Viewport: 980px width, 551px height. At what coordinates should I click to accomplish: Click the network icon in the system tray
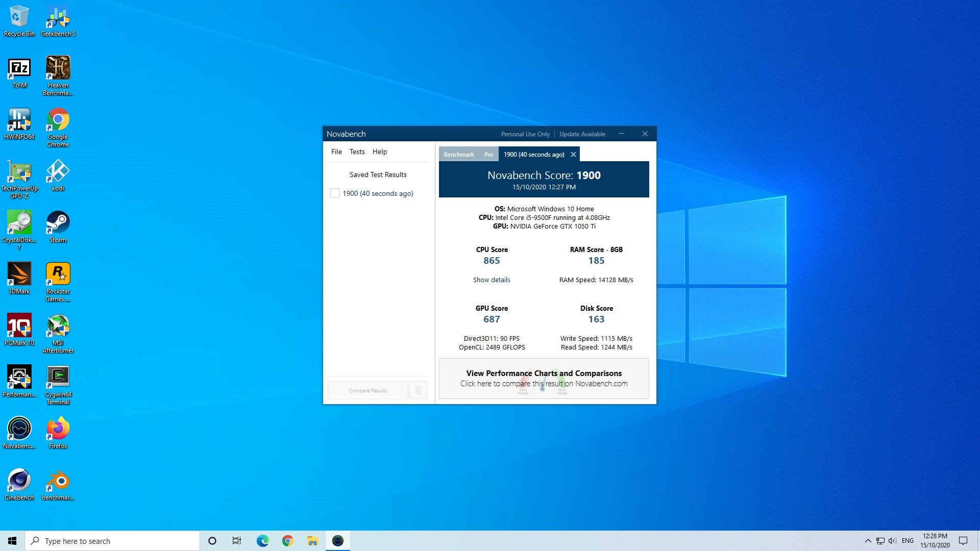[880, 541]
